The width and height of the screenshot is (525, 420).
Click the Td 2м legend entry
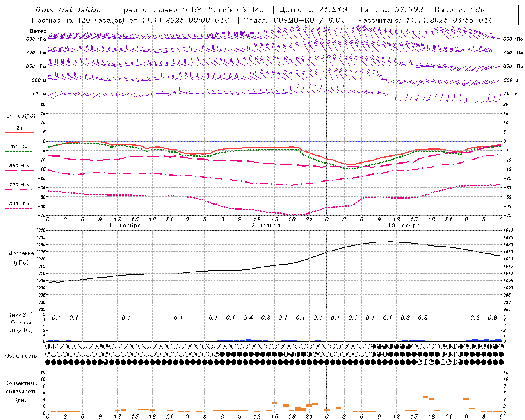pos(19,147)
